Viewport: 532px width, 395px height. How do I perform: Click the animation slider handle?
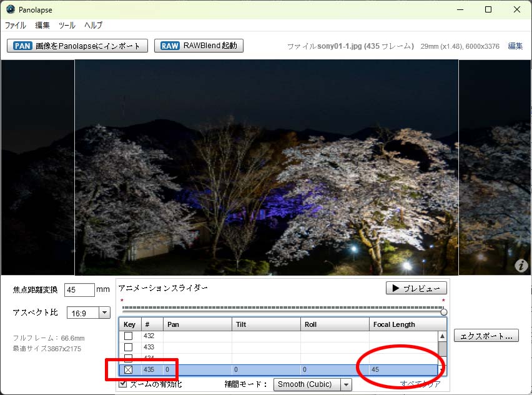[x=444, y=311]
